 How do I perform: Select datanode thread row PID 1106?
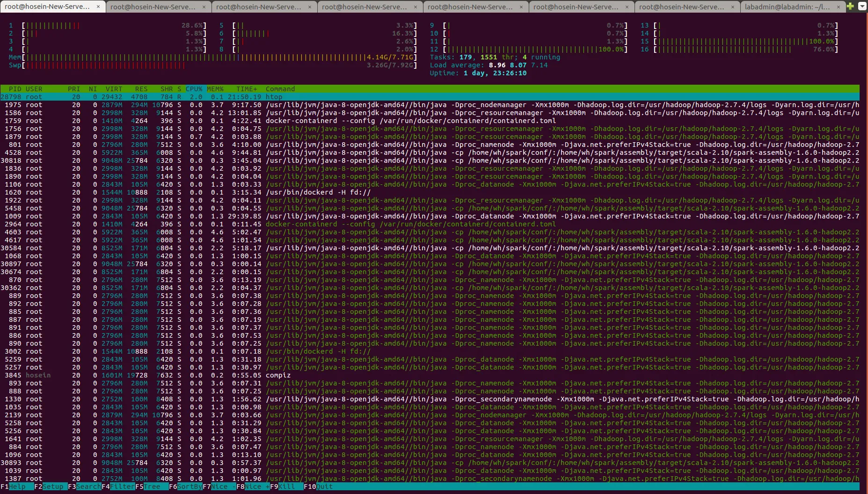tap(430, 184)
